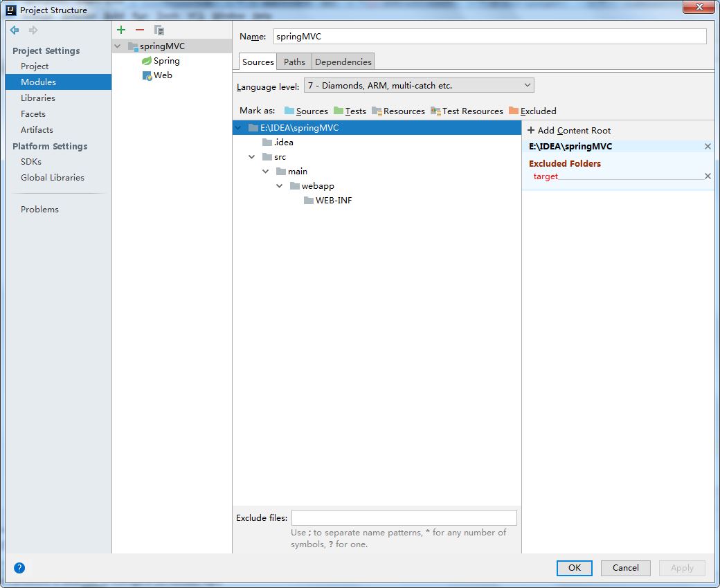Click the copy module icon
Image resolution: width=720 pixels, height=588 pixels.
click(159, 30)
